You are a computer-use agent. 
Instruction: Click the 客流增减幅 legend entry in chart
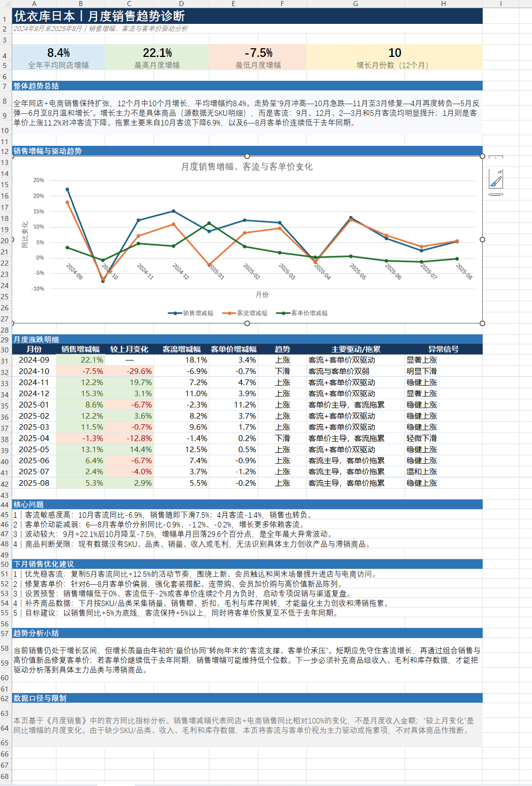click(x=245, y=313)
